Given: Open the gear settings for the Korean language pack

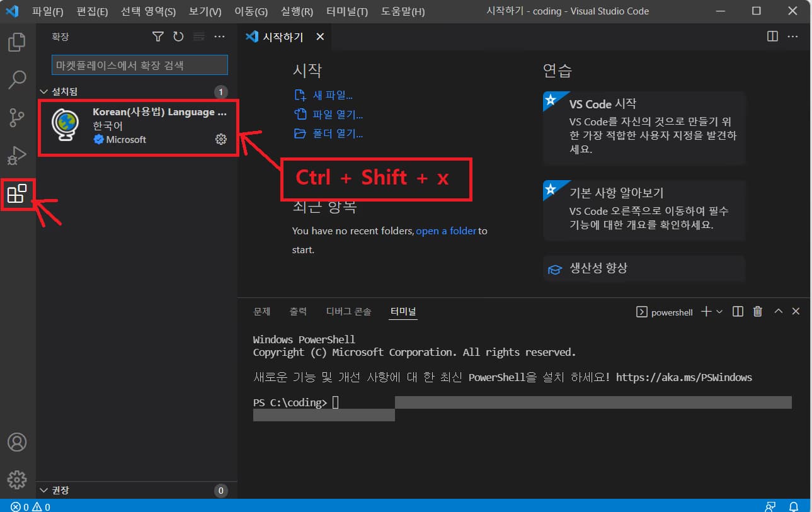Looking at the screenshot, I should tap(220, 139).
